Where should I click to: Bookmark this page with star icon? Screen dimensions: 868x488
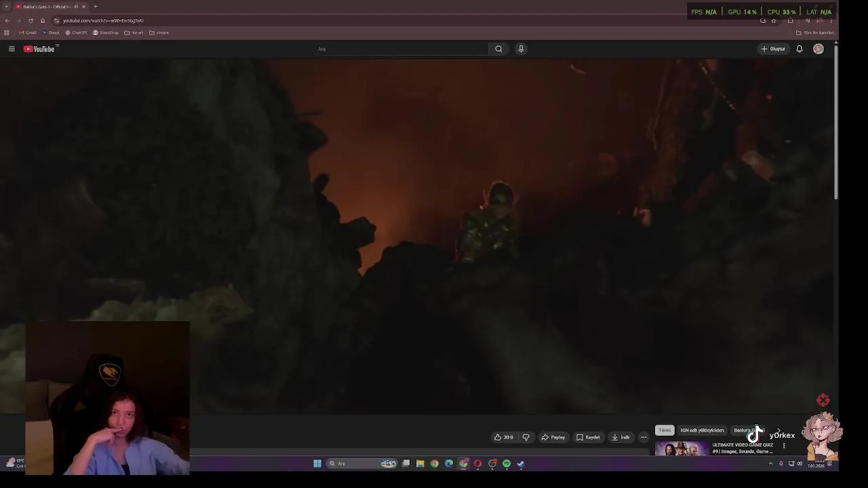tap(774, 20)
